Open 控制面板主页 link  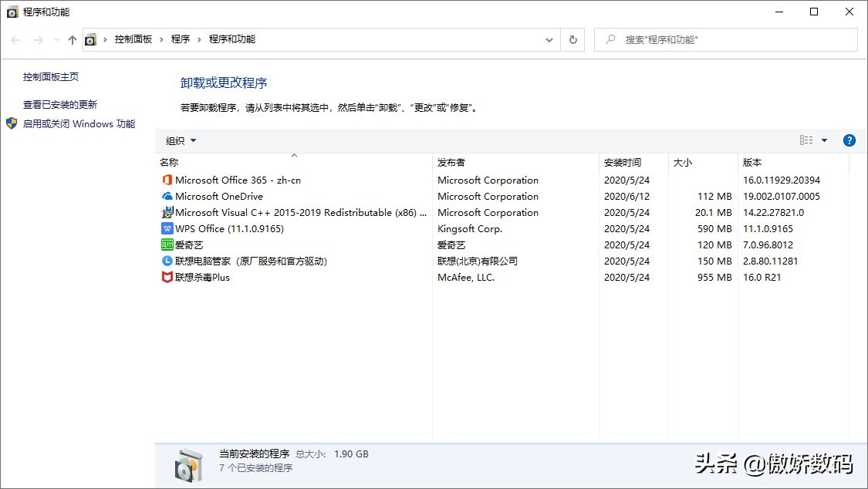pos(50,77)
